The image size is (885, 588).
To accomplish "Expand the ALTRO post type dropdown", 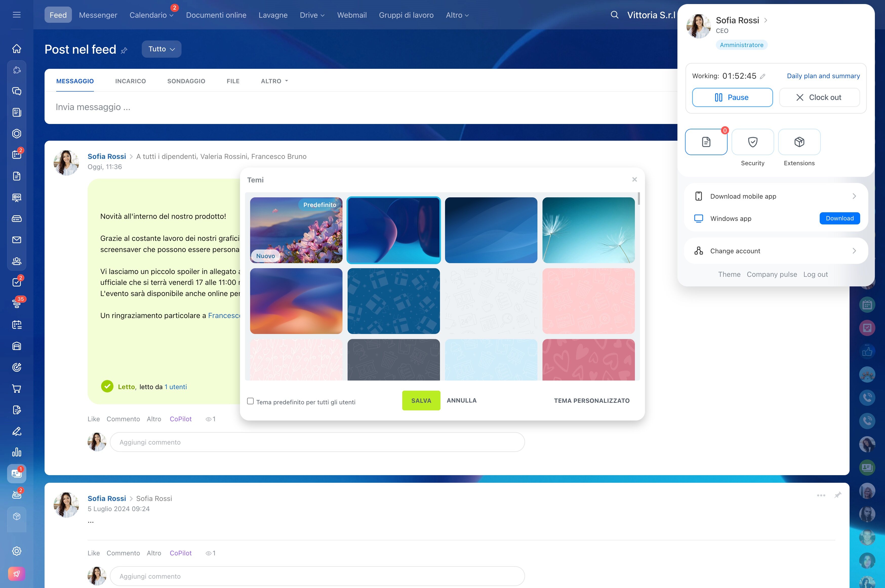I will [274, 81].
